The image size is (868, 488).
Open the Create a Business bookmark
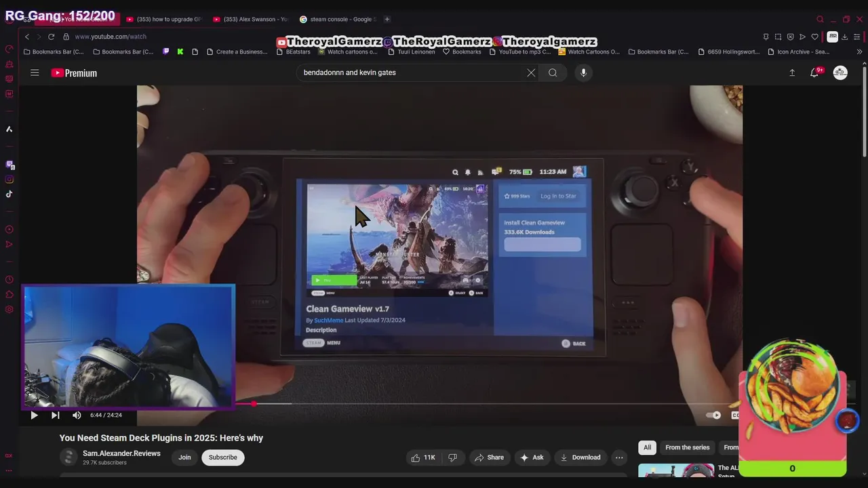[237, 52]
